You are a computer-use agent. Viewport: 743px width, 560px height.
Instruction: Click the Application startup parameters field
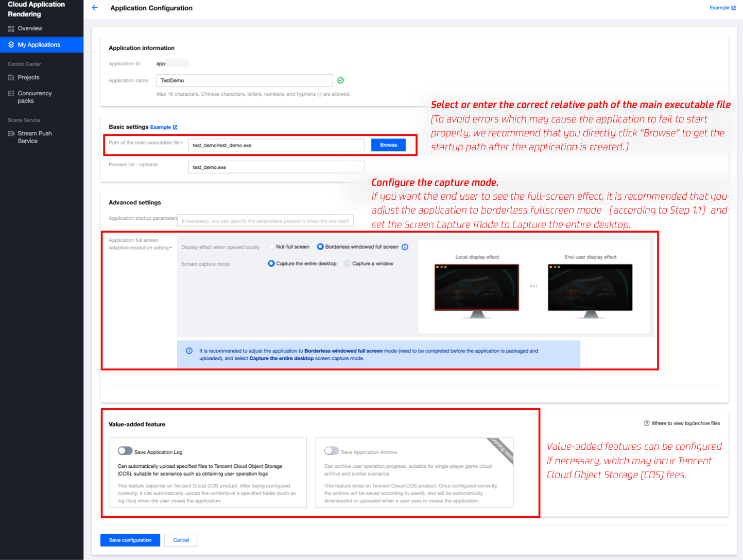point(265,221)
